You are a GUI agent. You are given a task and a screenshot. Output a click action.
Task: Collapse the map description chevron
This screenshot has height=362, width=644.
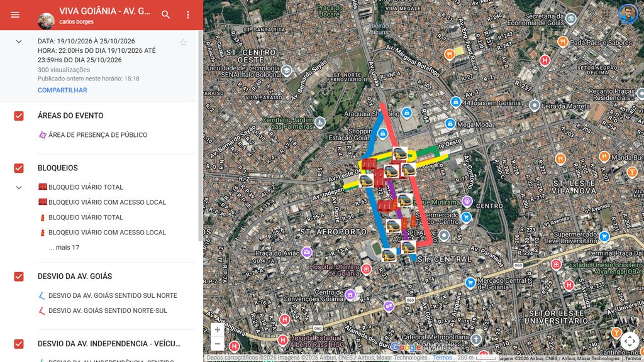[19, 41]
